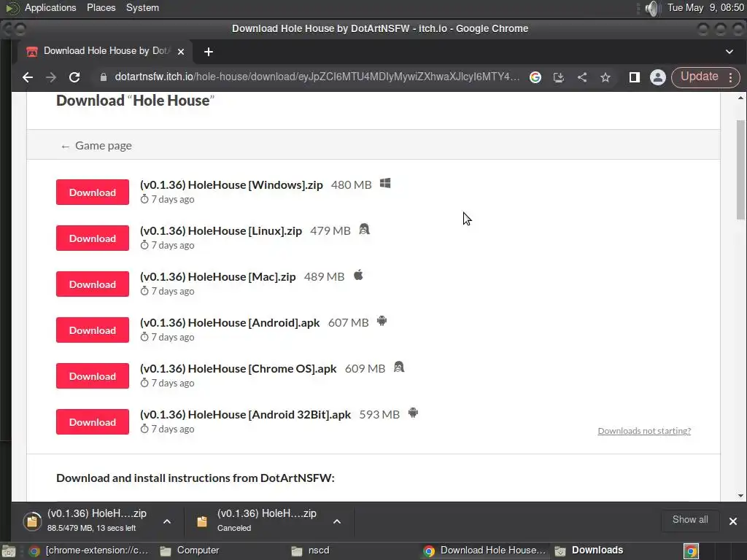Download the Chrome OS apk file
Screen dimensions: 747x560
pos(93,376)
